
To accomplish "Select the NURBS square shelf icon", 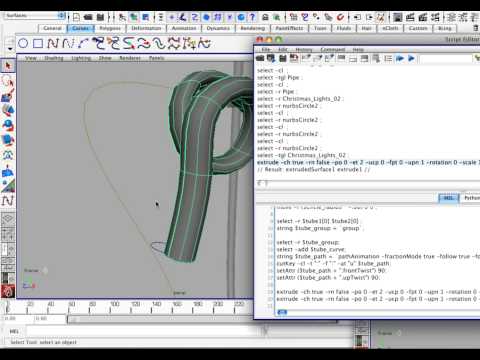I will 38,43.
